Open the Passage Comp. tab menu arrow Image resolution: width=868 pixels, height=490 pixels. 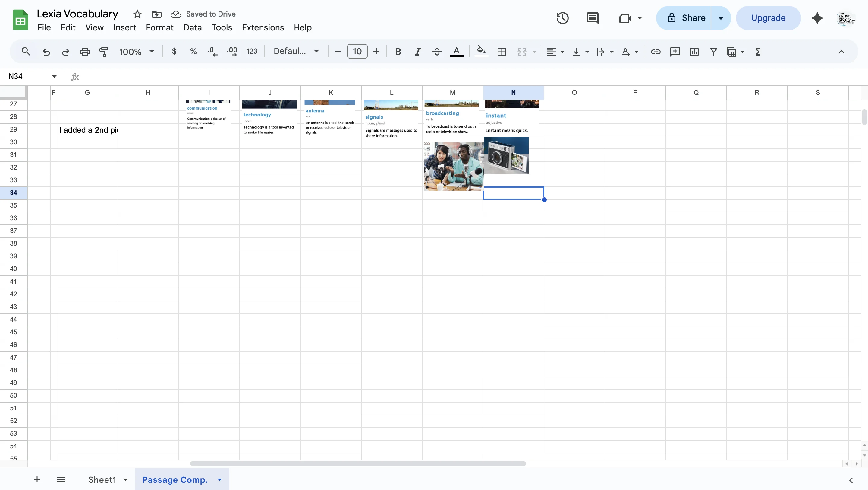click(x=220, y=479)
